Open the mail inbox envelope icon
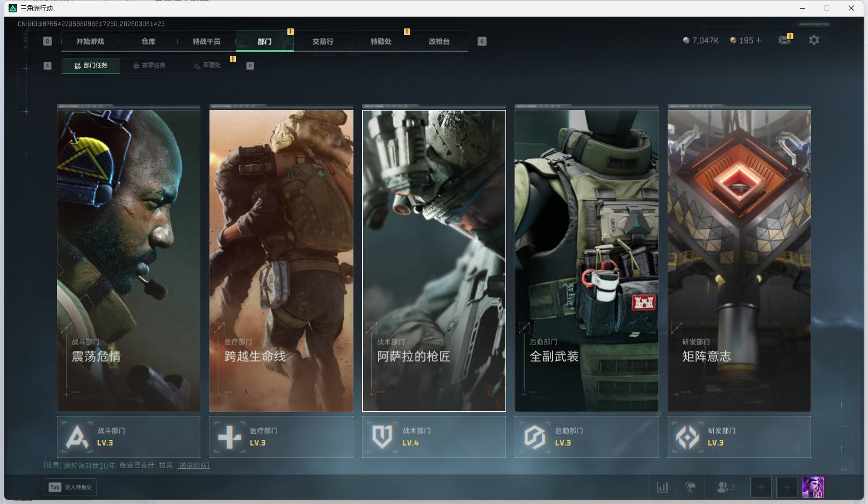Image resolution: width=868 pixels, height=504 pixels. 784,40
